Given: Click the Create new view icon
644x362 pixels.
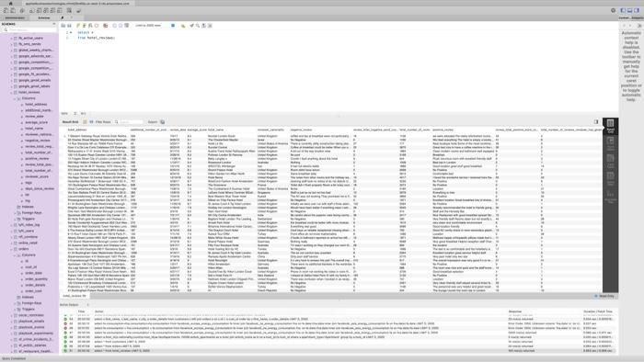Looking at the screenshot, I should pyautogui.click(x=46, y=11).
